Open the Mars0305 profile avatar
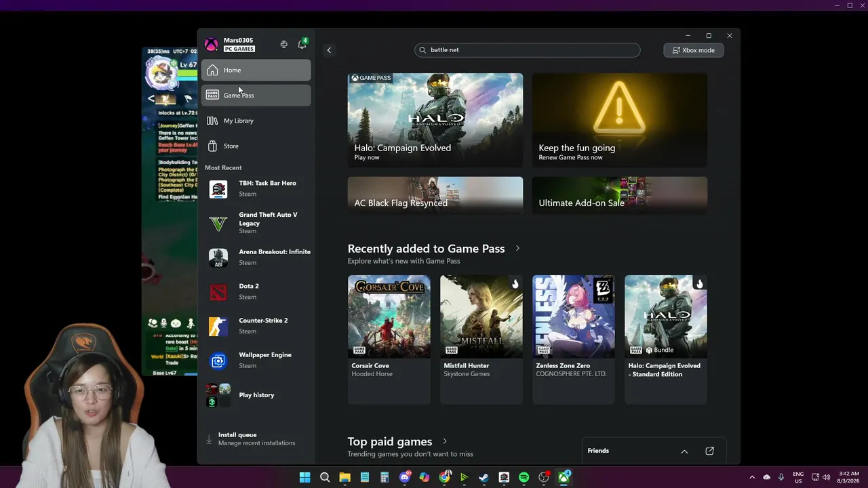This screenshot has height=488, width=868. (212, 45)
